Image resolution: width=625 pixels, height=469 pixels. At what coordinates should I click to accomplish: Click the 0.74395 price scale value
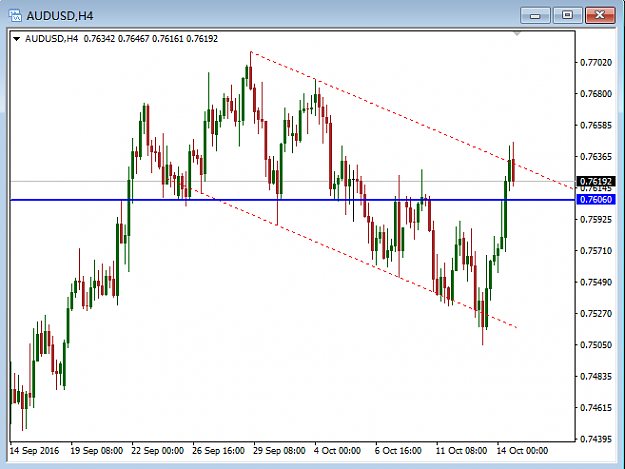(x=596, y=439)
